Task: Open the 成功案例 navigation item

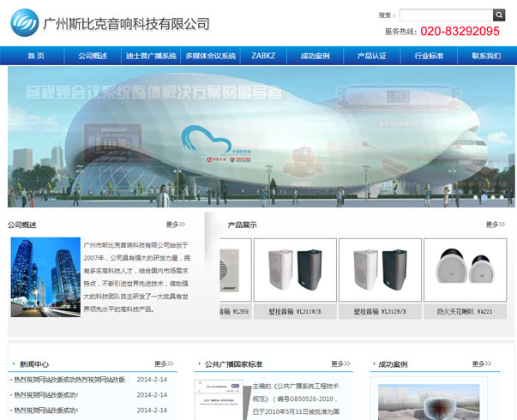Action: [315, 56]
